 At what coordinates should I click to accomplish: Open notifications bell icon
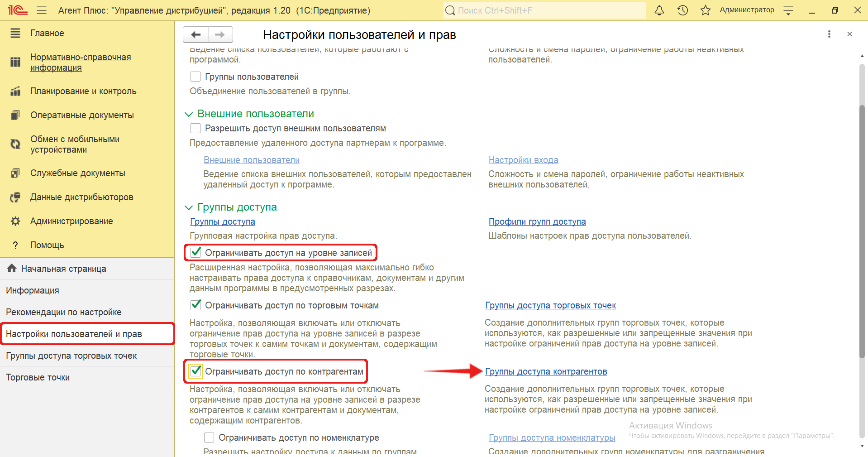tap(659, 10)
